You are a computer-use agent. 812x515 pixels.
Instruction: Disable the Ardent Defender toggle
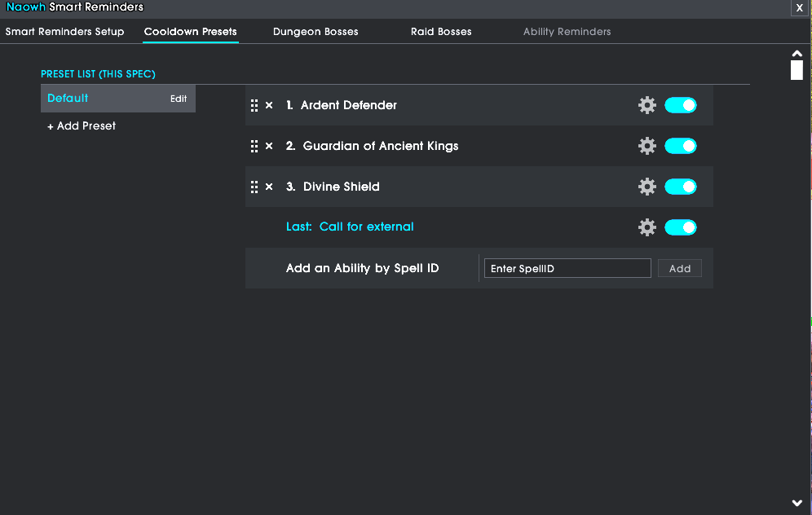[681, 105]
